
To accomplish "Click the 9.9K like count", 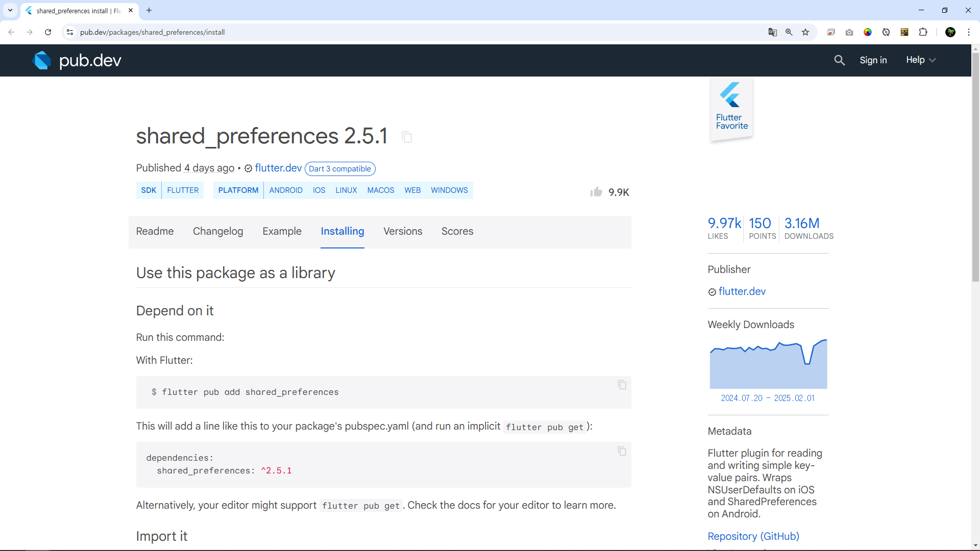I will 619,192.
